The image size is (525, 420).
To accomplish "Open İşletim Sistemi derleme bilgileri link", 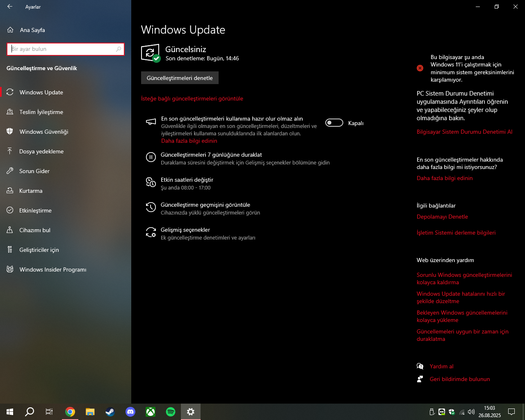I will click(456, 233).
